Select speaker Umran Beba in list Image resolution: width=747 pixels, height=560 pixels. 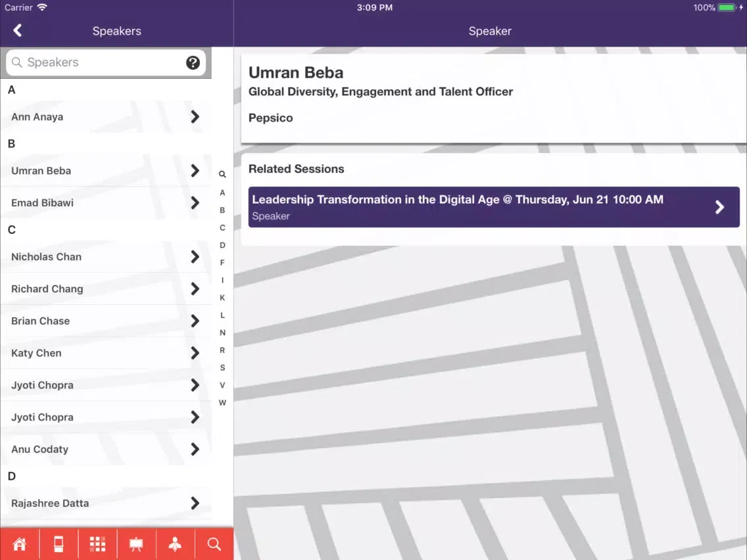pyautogui.click(x=106, y=170)
